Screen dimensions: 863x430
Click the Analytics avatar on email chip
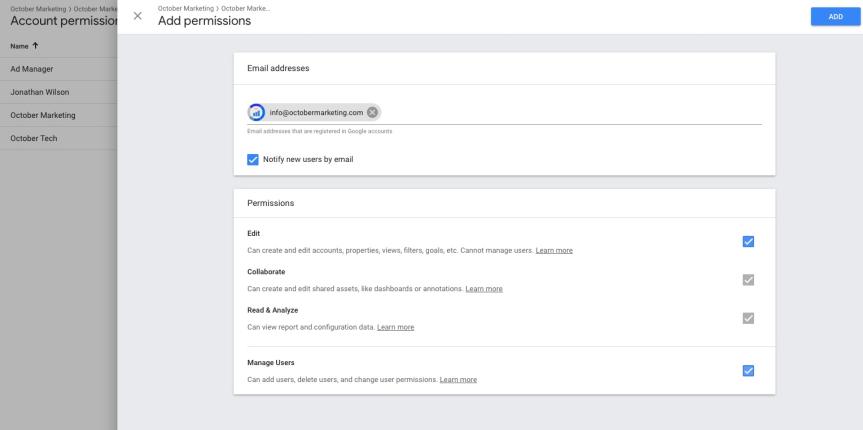click(x=256, y=112)
